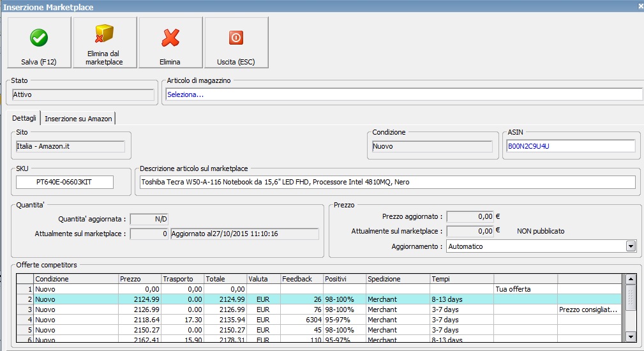Click the Feedback column header
The image size is (644, 351).
[x=301, y=279]
